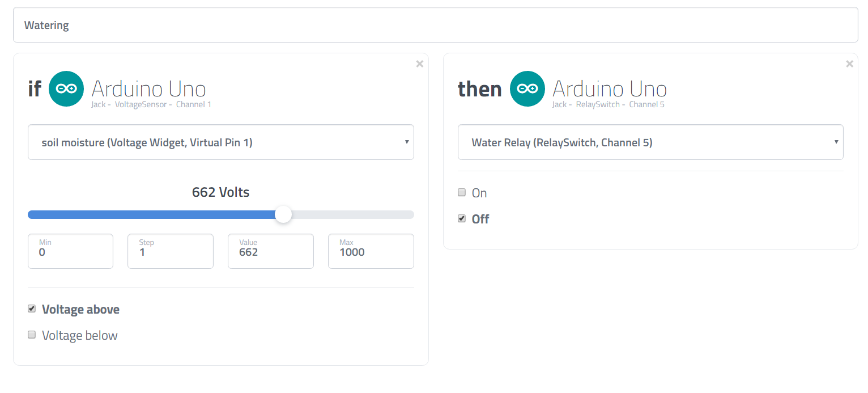Image resolution: width=868 pixels, height=393 pixels.
Task: Close the if condition card
Action: click(x=420, y=64)
